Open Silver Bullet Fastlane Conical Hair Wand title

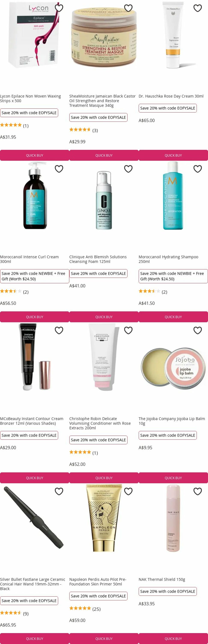pyautogui.click(x=33, y=584)
